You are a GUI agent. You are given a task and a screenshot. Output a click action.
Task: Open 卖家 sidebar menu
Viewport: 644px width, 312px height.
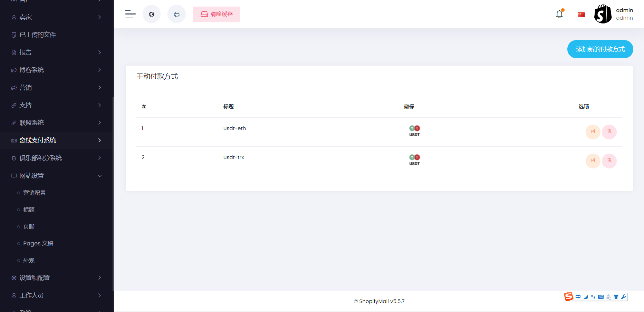[x=56, y=17]
